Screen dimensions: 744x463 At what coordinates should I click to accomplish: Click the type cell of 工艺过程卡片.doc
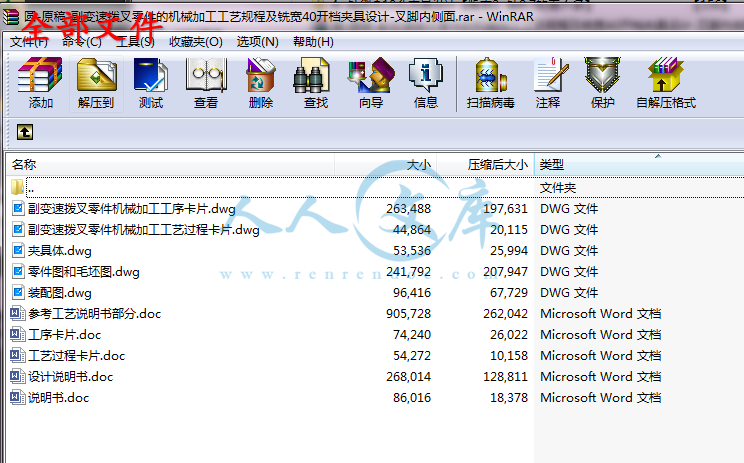coord(601,355)
